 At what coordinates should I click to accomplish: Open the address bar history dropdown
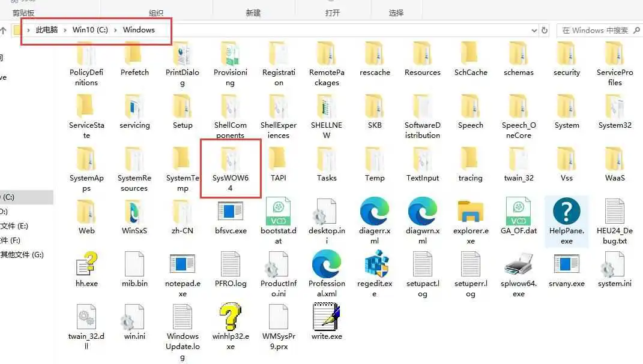(534, 31)
